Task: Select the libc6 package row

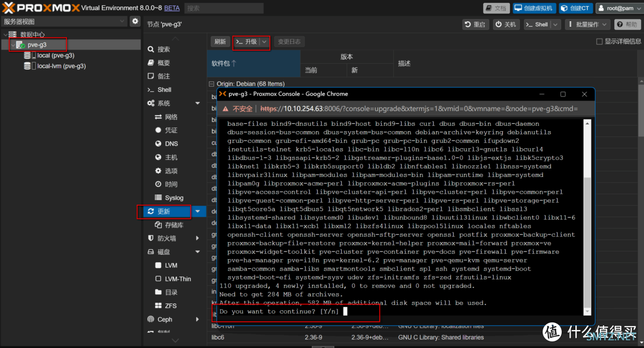Action: point(423,337)
